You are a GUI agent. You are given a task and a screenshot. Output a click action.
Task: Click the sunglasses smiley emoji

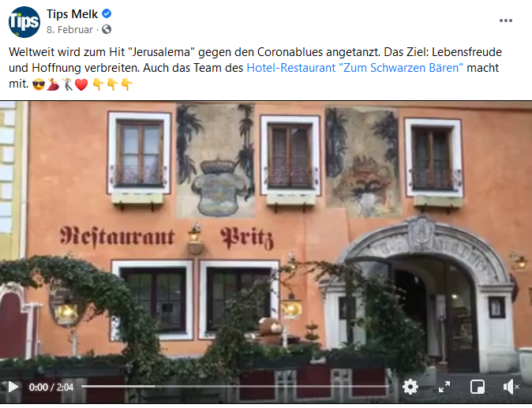tap(39, 84)
